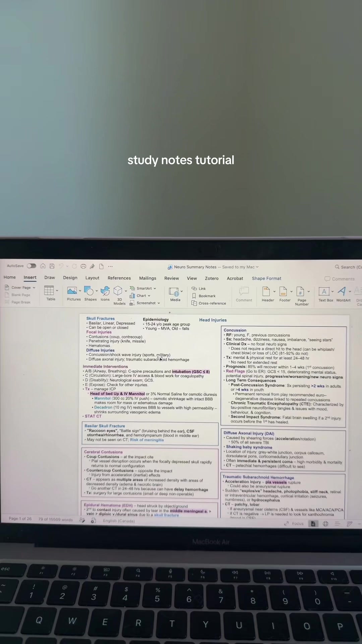Click the Link button
This screenshot has height=644, width=362.
(199, 288)
